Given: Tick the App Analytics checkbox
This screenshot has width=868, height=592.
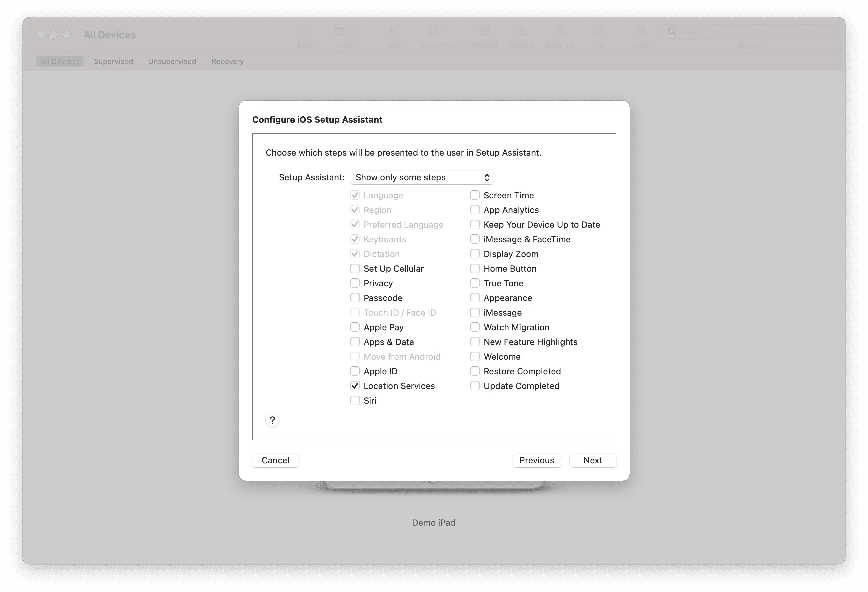Looking at the screenshot, I should tap(475, 210).
